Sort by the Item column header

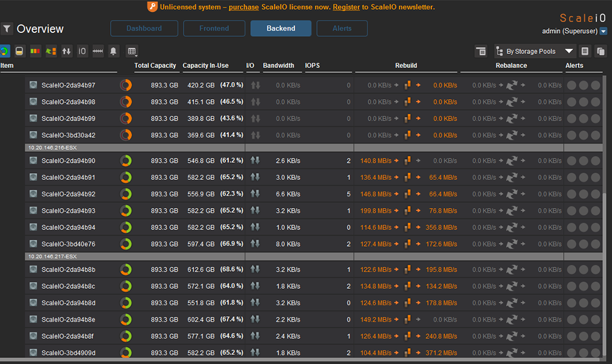click(7, 65)
